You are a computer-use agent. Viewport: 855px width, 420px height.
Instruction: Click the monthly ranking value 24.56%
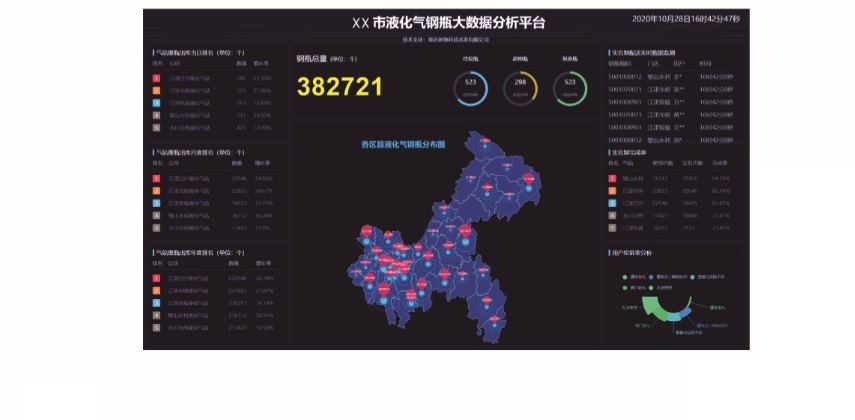[263, 178]
